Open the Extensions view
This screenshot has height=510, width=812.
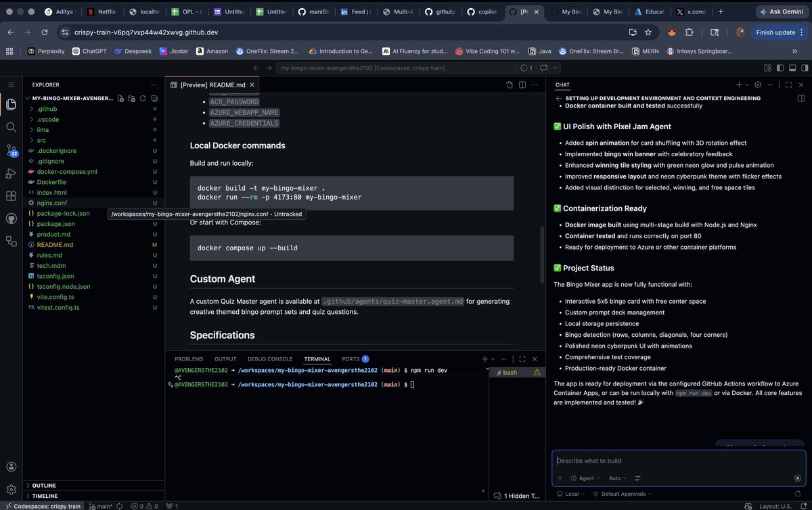pos(11,196)
